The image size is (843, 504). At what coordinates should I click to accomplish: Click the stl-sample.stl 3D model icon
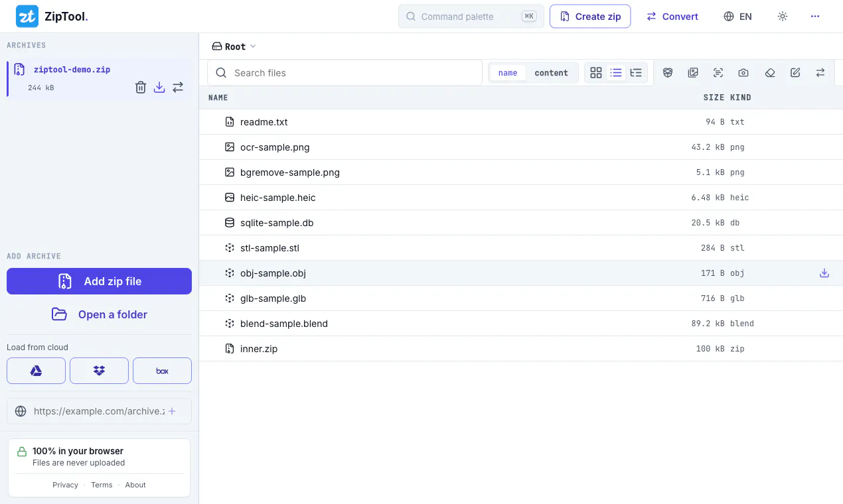pos(230,248)
